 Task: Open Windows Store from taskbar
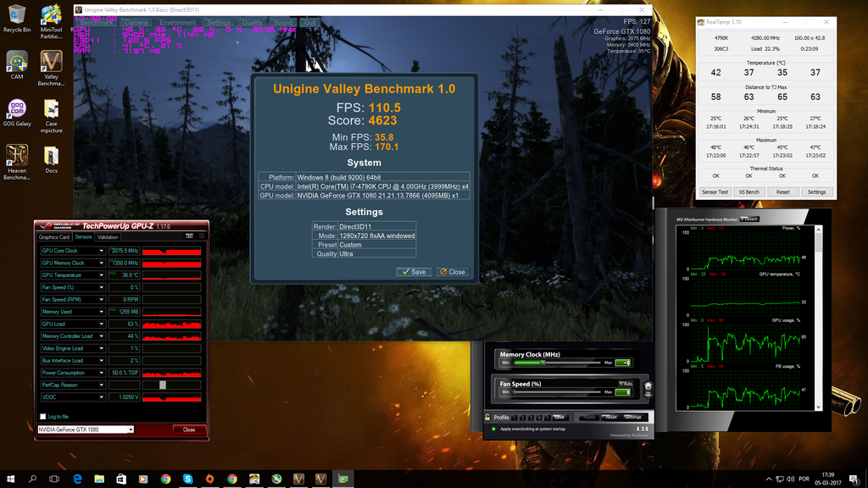pos(121,479)
